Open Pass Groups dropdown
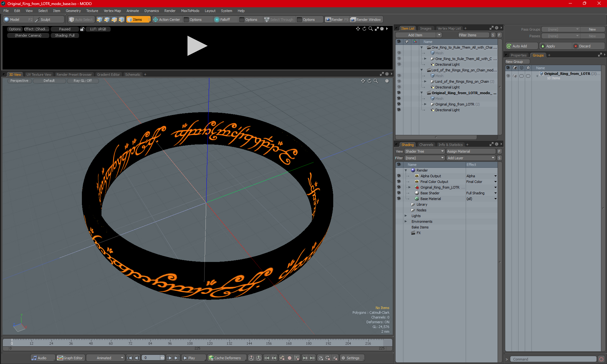Viewport: 607px width, 364px height. tap(561, 29)
